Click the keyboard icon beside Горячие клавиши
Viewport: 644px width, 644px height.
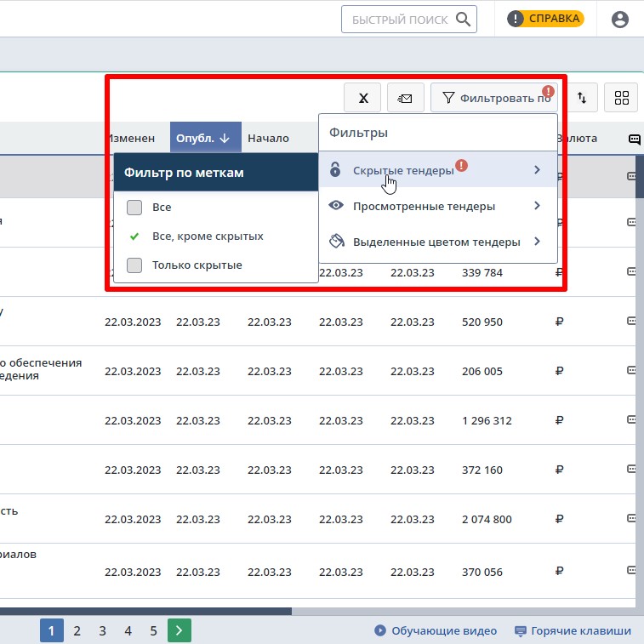click(x=521, y=631)
